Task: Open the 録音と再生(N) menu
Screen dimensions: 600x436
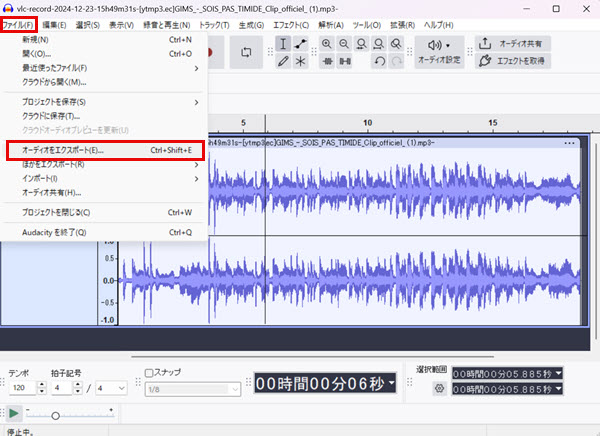Action: click(x=166, y=25)
